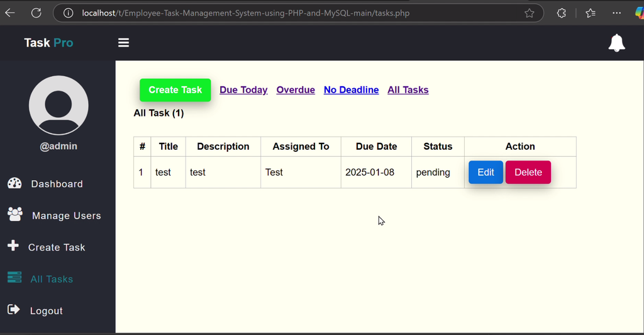Click the Test assignee cell

pyautogui.click(x=301, y=173)
